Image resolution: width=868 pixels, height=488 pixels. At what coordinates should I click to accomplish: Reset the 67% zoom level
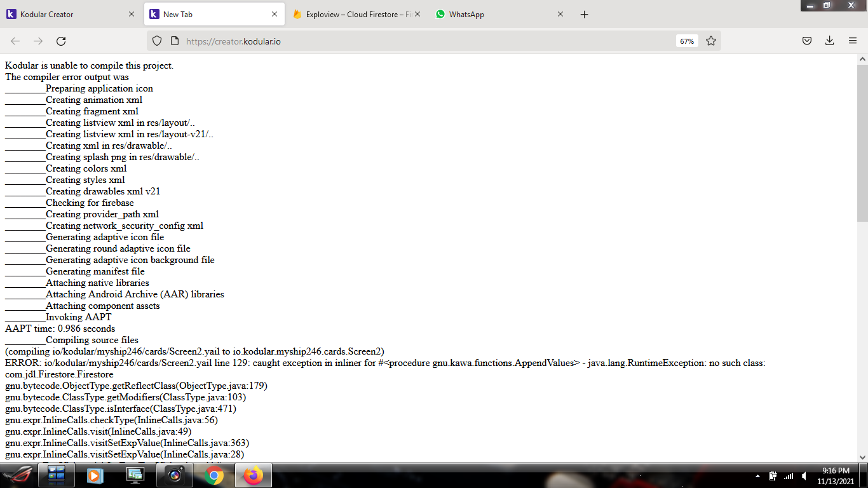click(x=687, y=41)
